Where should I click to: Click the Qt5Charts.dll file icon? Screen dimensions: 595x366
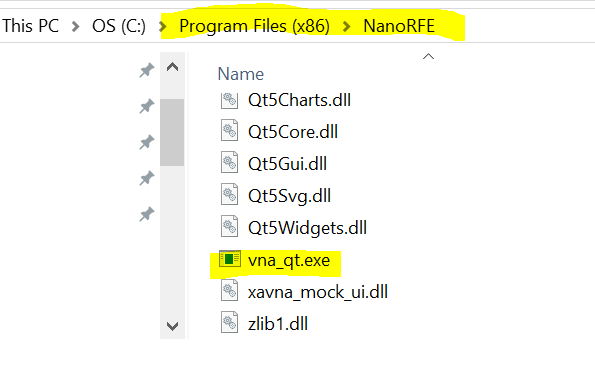click(229, 101)
